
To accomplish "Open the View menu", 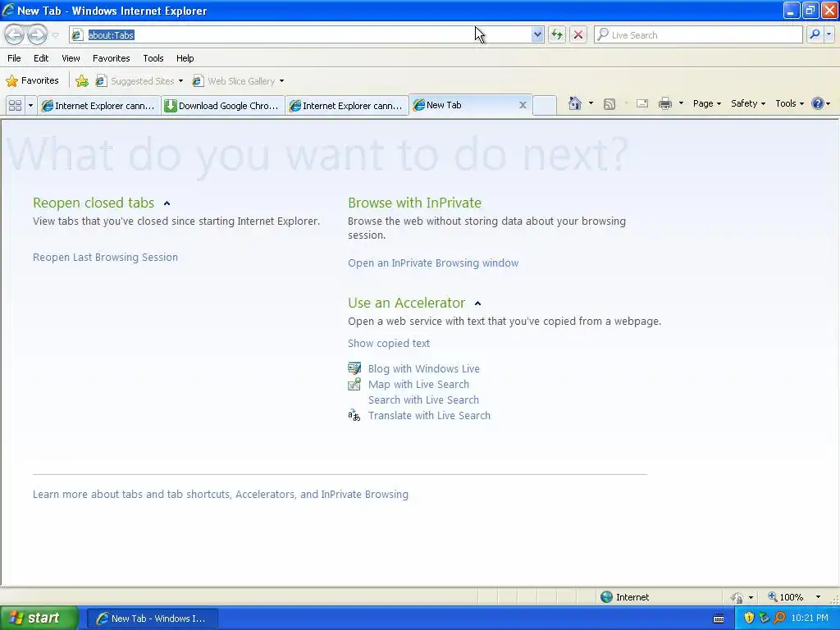I will 71,58.
